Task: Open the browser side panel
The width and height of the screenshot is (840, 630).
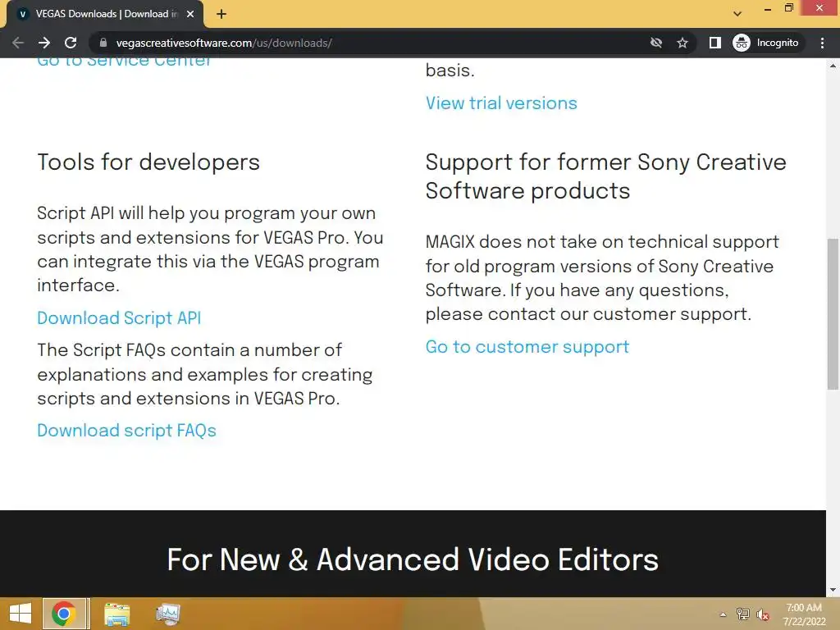Action: click(714, 43)
